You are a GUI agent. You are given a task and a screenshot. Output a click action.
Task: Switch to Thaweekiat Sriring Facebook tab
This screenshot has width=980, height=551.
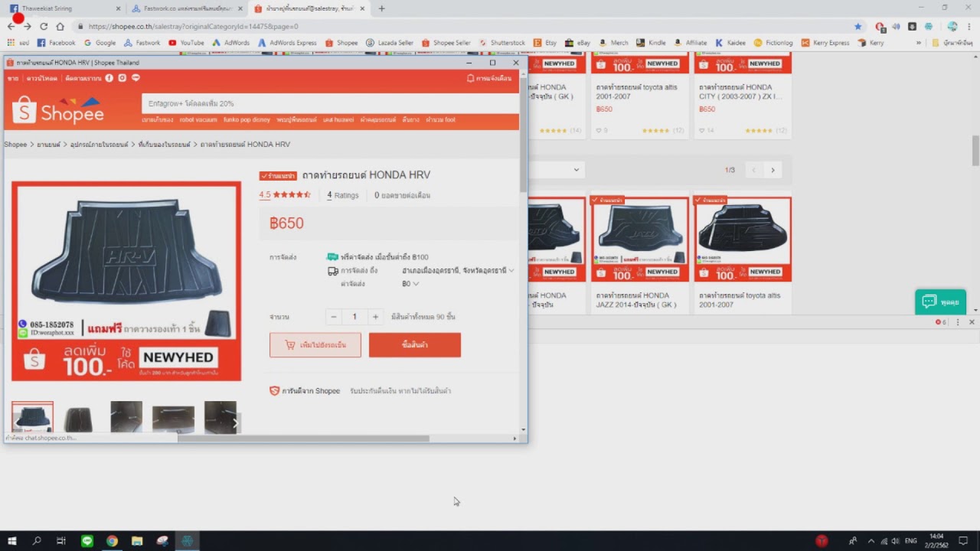click(65, 8)
